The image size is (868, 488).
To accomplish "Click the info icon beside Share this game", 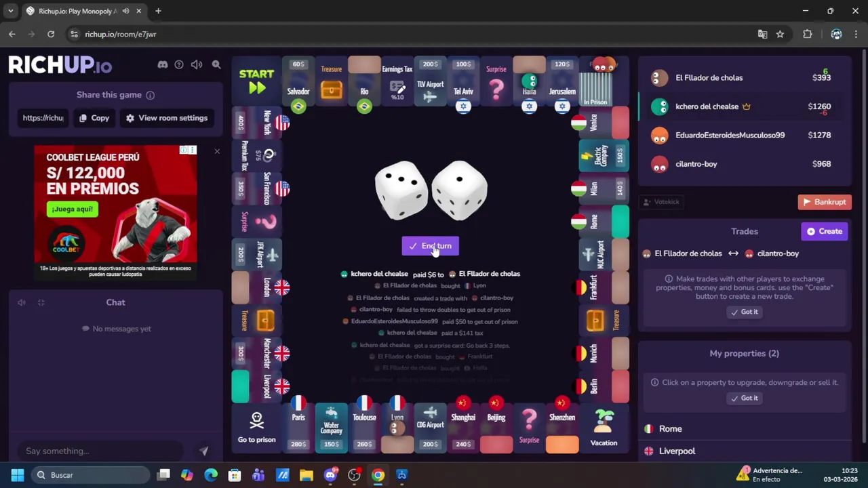I will [150, 96].
